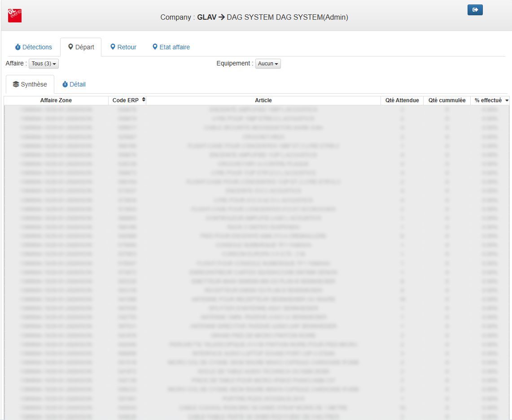Click the sort arrow beside % effectué
Screen dimensions: 512x420
(x=507, y=101)
